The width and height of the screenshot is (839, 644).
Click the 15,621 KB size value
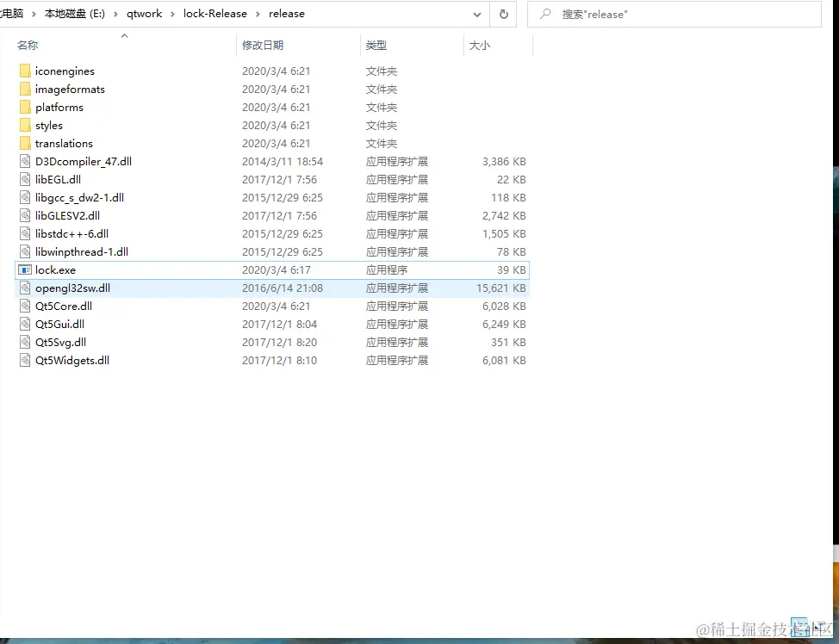pyautogui.click(x=501, y=288)
